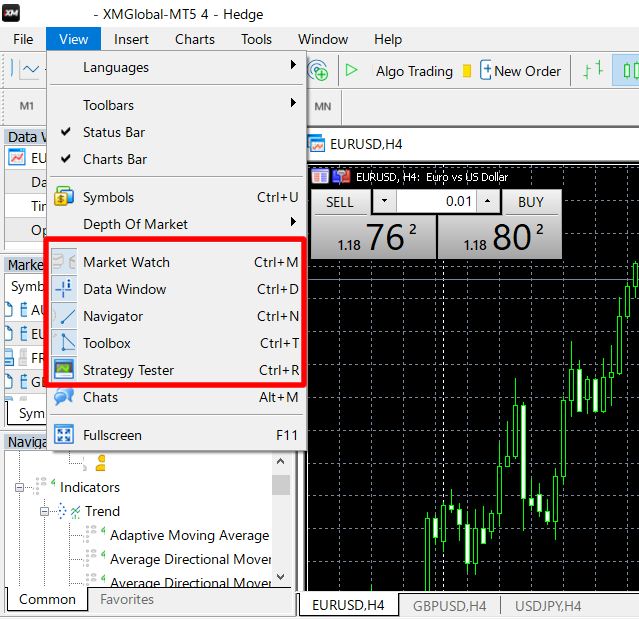Image resolution: width=639 pixels, height=619 pixels.
Task: Click the Symbols coin icon
Action: point(64,196)
